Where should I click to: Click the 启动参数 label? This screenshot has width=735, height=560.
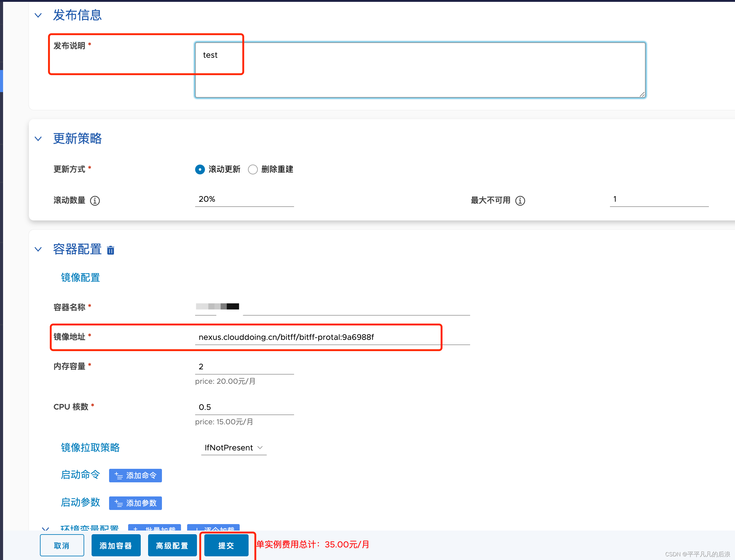coord(81,502)
